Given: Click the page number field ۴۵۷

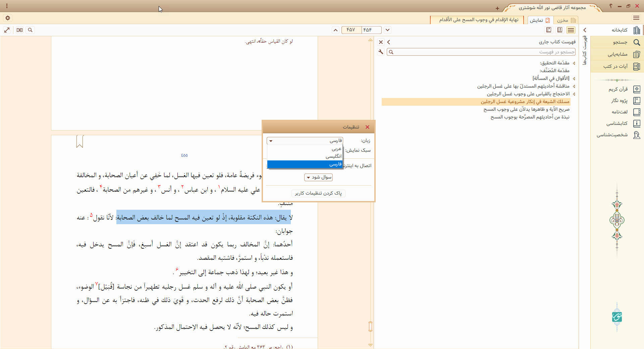Looking at the screenshot, I should [352, 30].
